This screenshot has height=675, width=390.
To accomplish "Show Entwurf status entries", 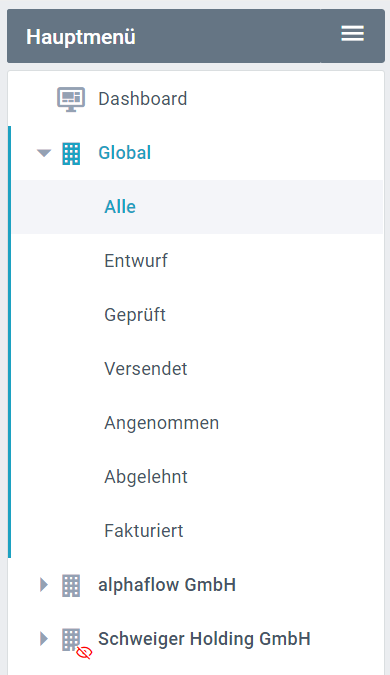I will click(136, 261).
